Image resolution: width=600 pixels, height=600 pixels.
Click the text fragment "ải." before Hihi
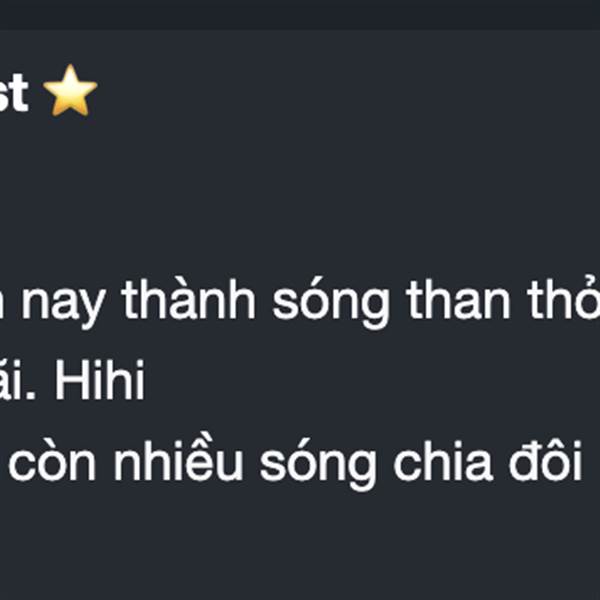tap(18, 380)
